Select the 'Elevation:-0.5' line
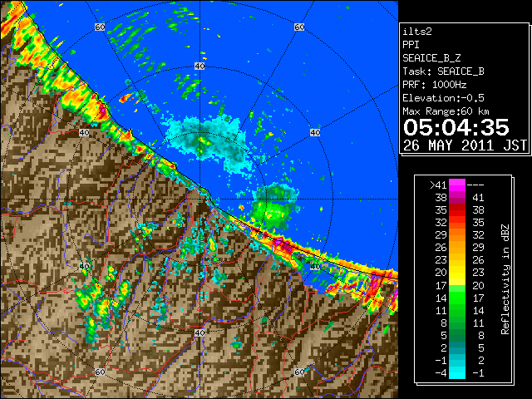The image size is (532, 399). 443,98
